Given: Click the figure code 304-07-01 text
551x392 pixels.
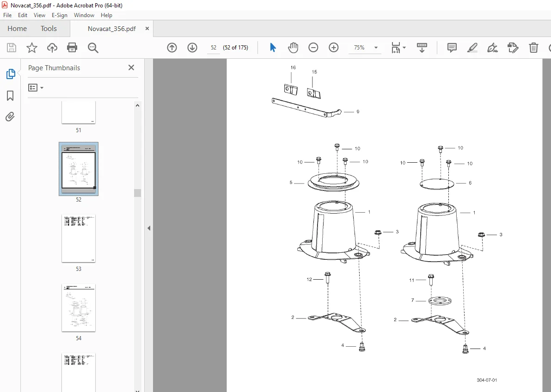Looking at the screenshot, I should (x=487, y=380).
